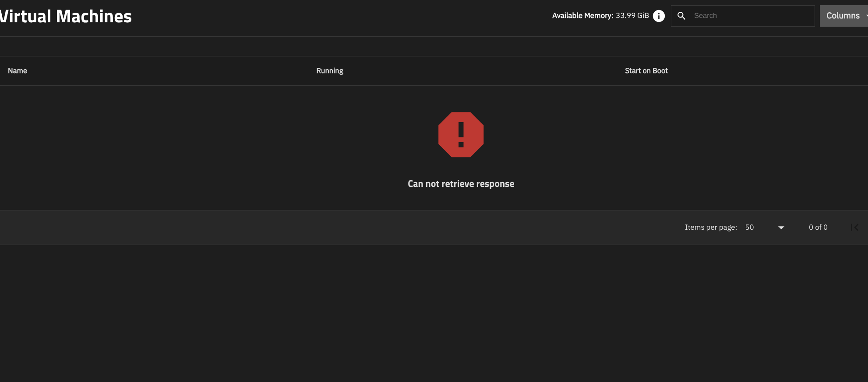Screen dimensions: 868x382
Task: Click the small caret beside Columns text
Action: [x=866, y=16]
